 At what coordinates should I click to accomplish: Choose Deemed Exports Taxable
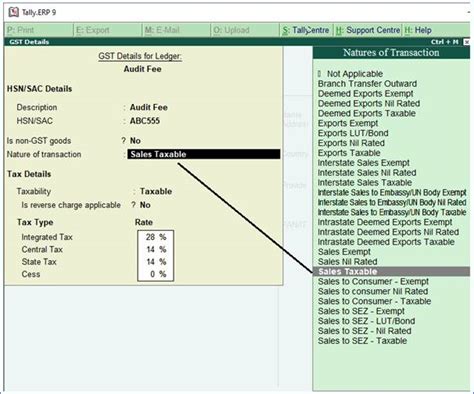point(367,113)
